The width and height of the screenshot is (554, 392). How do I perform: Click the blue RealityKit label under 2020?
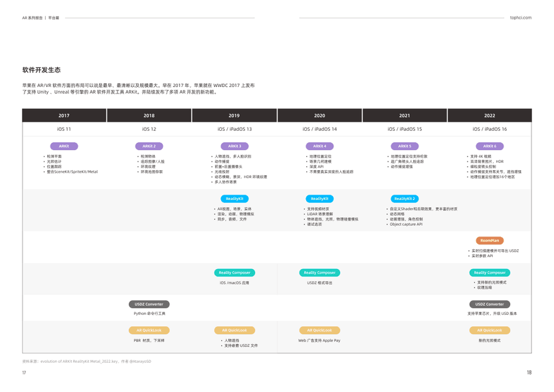coord(320,199)
